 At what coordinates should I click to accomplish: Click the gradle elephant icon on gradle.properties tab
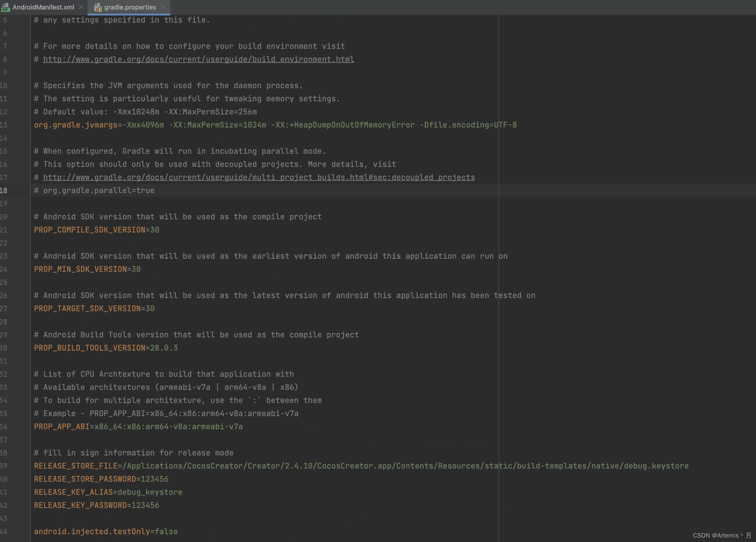coord(98,7)
